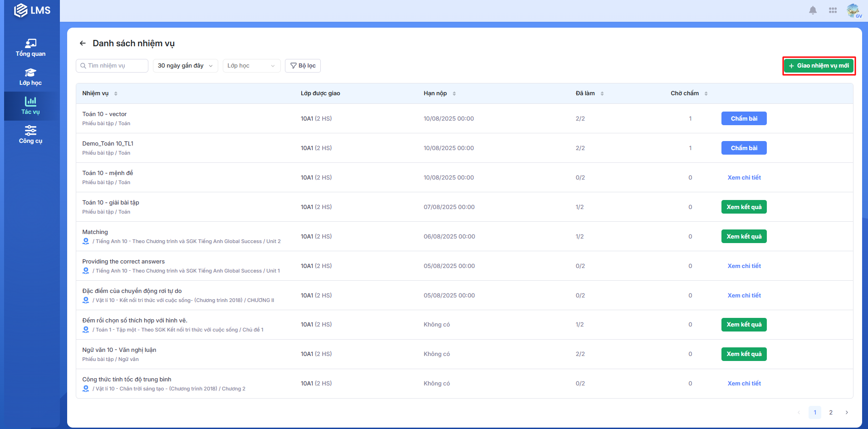View details of Toán 10 - mệnh đề
Screen dimensions: 868x429
pos(744,177)
